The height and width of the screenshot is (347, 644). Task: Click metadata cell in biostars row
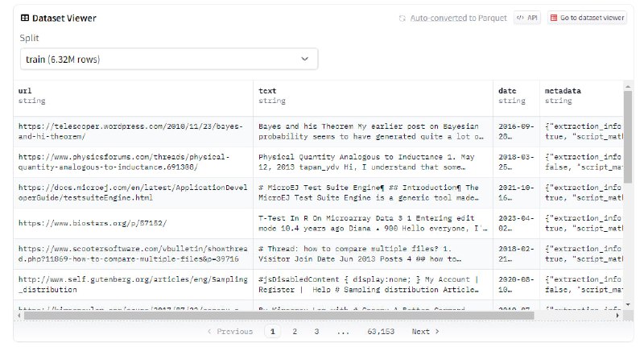pos(581,223)
